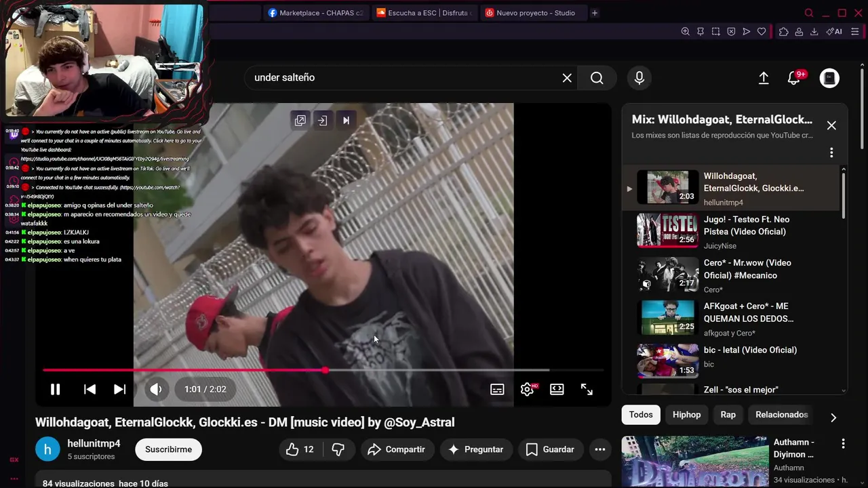Open Zell - "sos el mejor" entry
The image size is (868, 488).
point(732,390)
